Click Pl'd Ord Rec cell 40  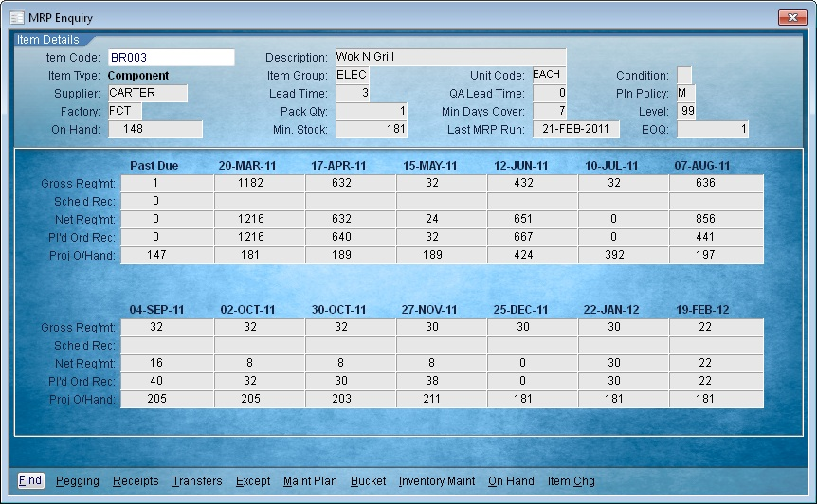pyautogui.click(x=167, y=381)
